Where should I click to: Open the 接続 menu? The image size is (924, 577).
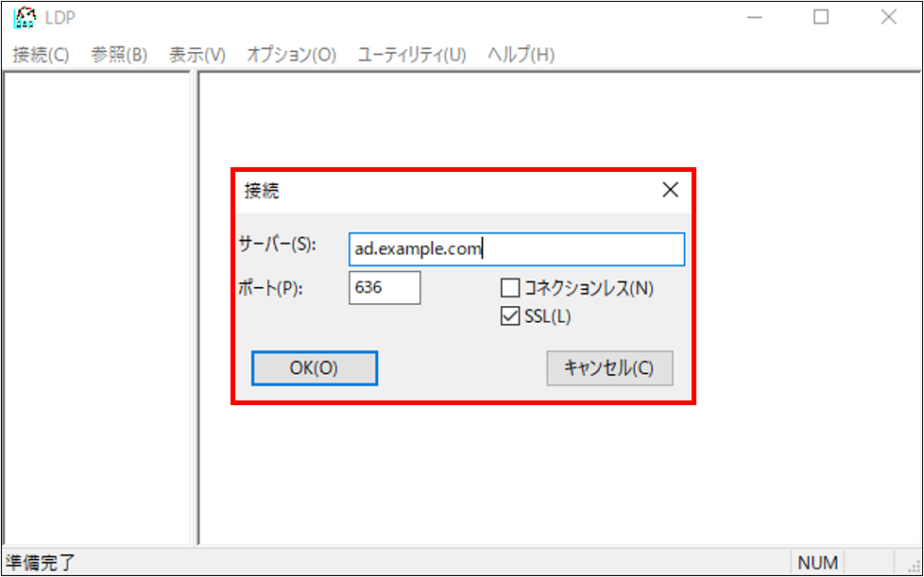click(x=40, y=54)
